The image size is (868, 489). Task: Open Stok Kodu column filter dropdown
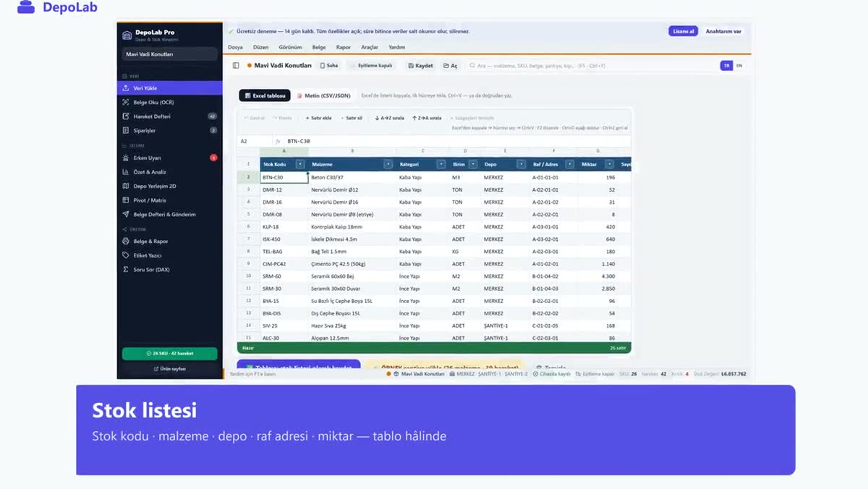300,164
